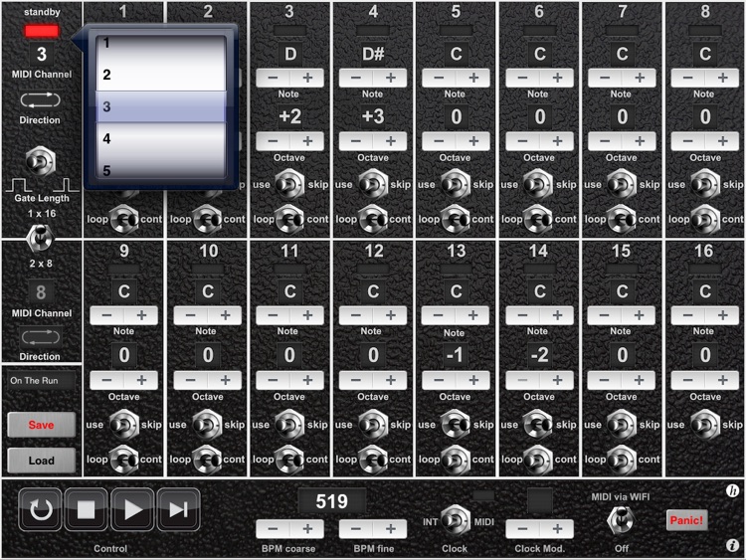This screenshot has width=746, height=560.
Task: Toggle step 3 use/skip switch
Action: (x=289, y=184)
